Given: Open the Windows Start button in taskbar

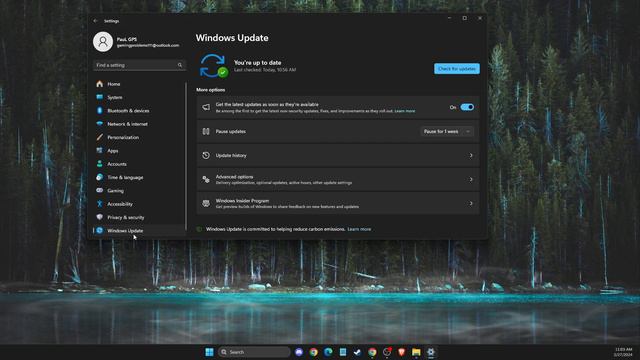Looking at the screenshot, I should click(x=209, y=352).
